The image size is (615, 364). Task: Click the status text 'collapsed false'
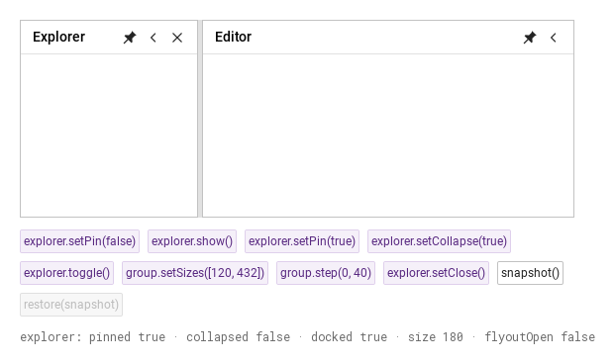tap(238, 337)
